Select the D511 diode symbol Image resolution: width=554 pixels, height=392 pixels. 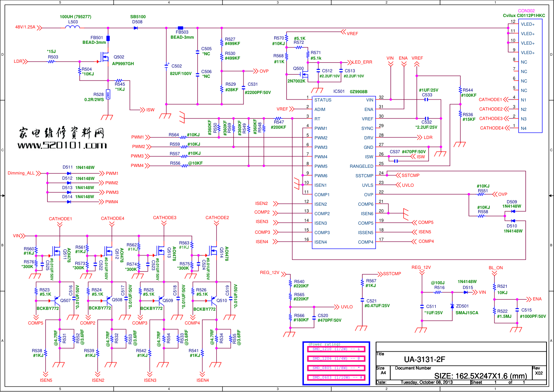click(69, 173)
